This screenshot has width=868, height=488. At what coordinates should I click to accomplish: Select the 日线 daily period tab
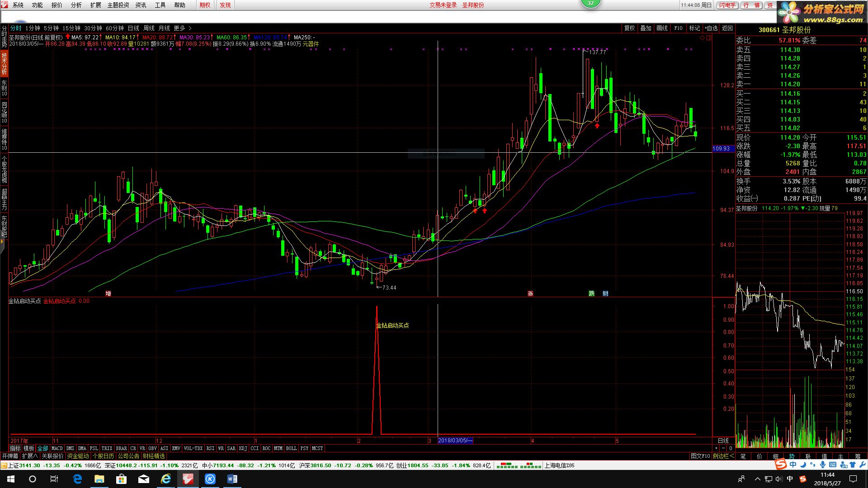pyautogui.click(x=133, y=28)
